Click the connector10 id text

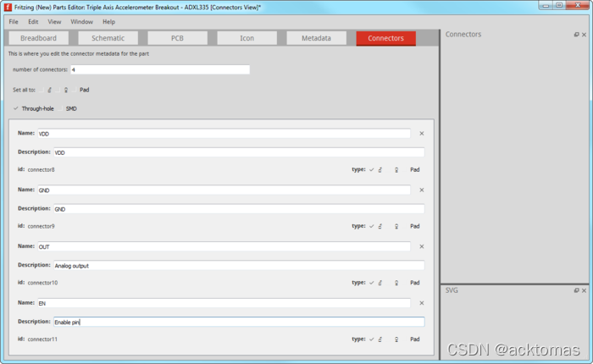click(x=42, y=283)
